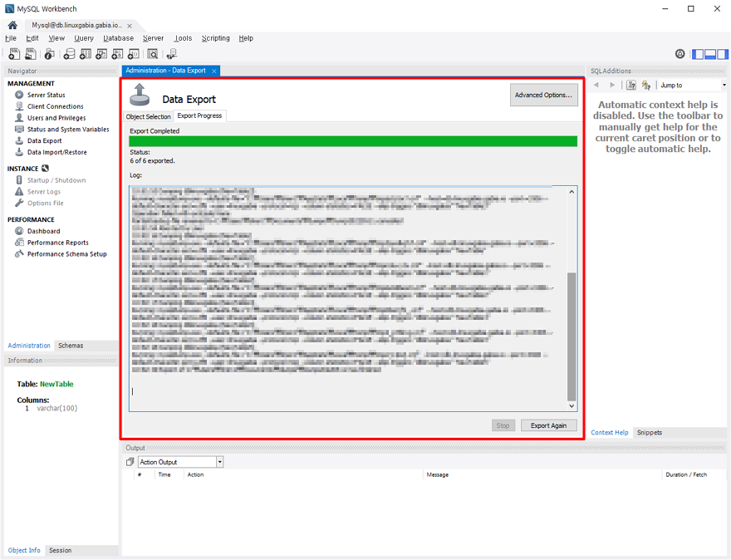Search table data toolbar icon
The height and width of the screenshot is (560, 731).
point(153,54)
